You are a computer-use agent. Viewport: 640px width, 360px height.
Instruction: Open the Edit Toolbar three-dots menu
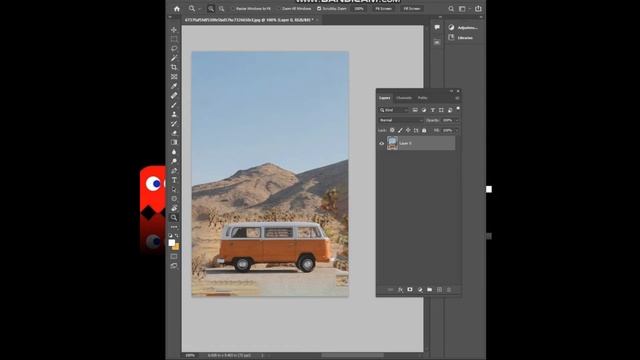[x=174, y=227]
